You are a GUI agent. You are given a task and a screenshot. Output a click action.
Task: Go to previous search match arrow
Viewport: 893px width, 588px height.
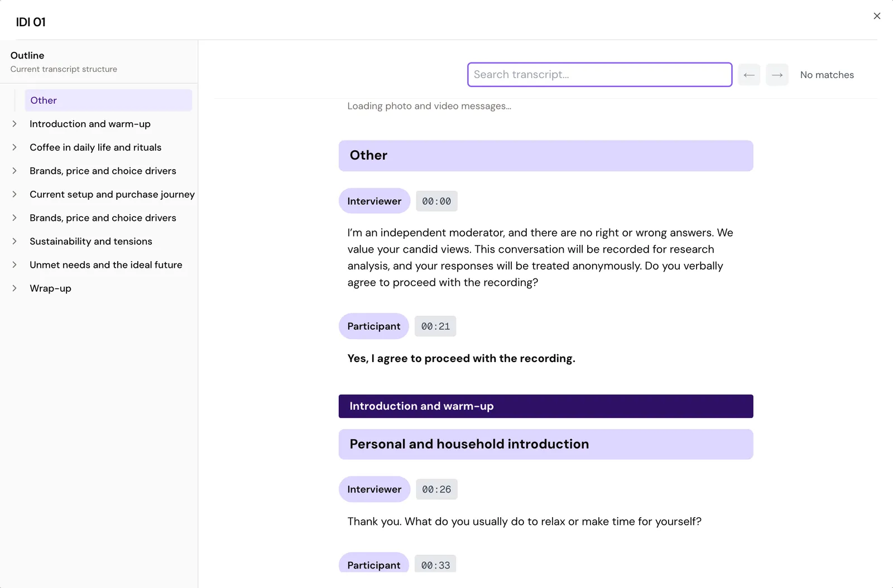749,75
